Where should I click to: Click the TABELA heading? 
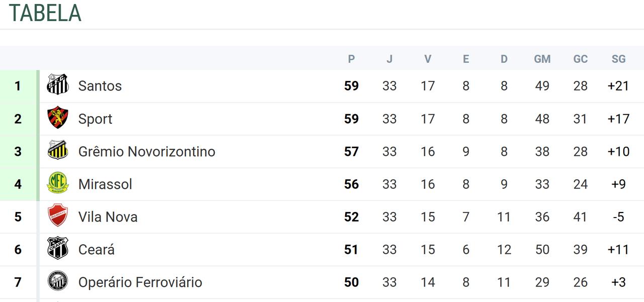[x=45, y=13]
